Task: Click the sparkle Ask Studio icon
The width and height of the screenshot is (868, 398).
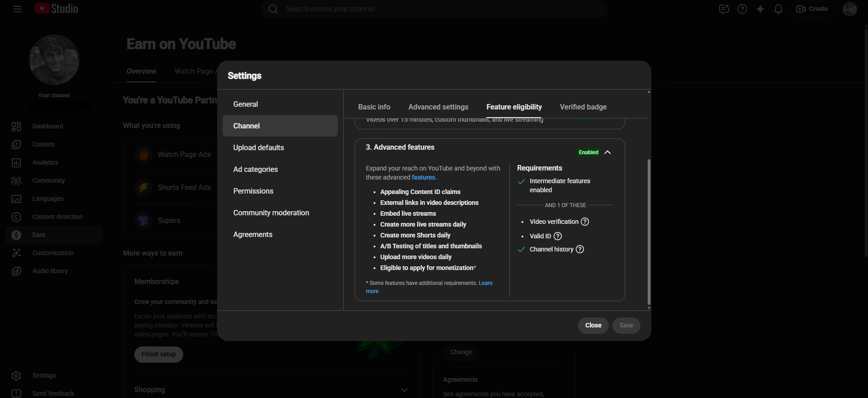Action: 760,9
